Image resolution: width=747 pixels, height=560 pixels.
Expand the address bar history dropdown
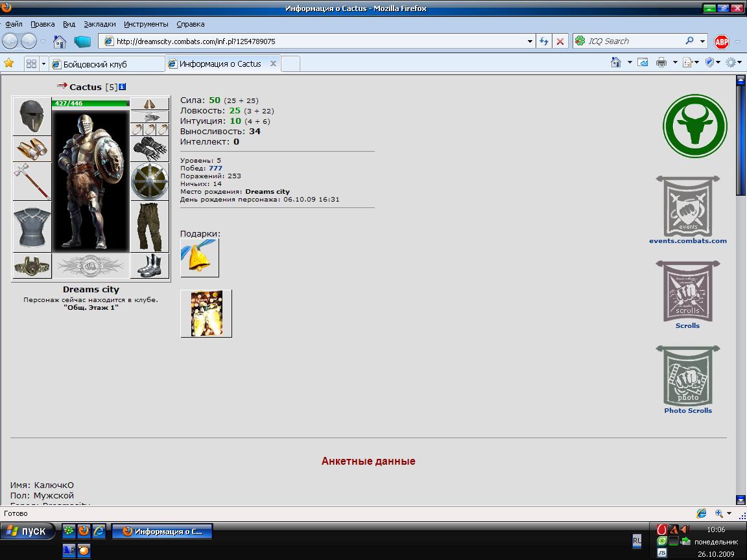pos(530,41)
